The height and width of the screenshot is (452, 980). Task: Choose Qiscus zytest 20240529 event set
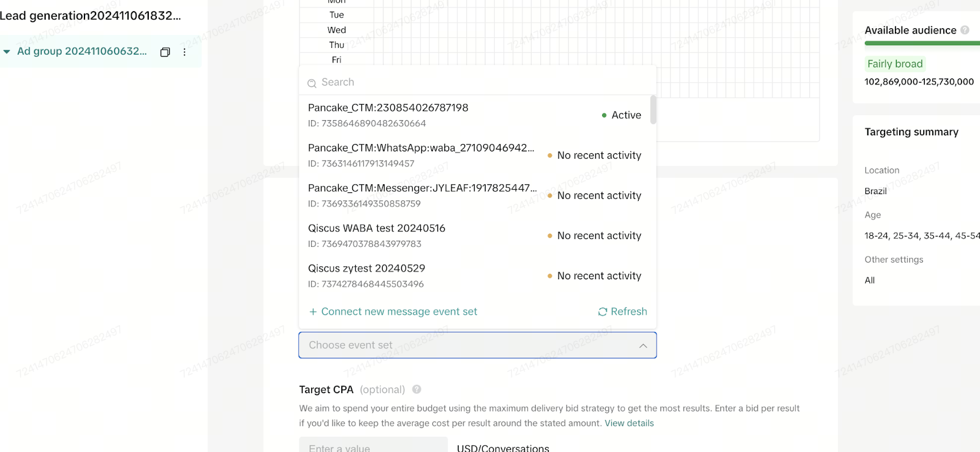click(475, 276)
